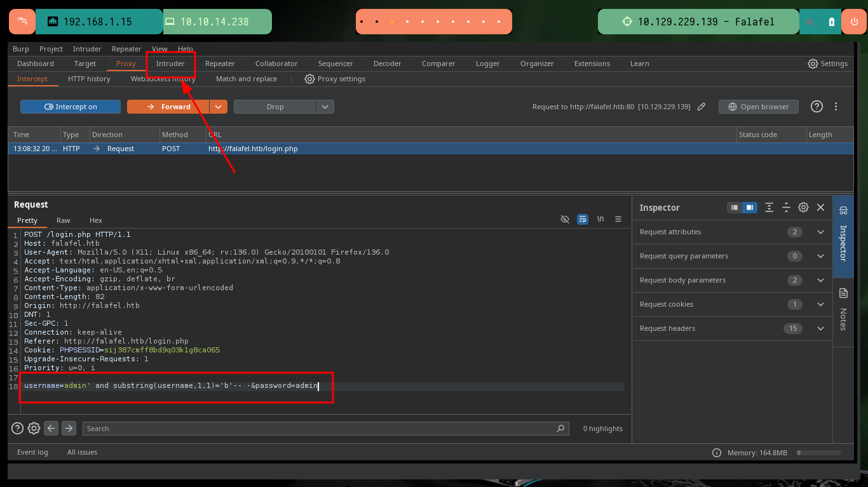
Task: Open the Comparer tab
Action: 438,63
